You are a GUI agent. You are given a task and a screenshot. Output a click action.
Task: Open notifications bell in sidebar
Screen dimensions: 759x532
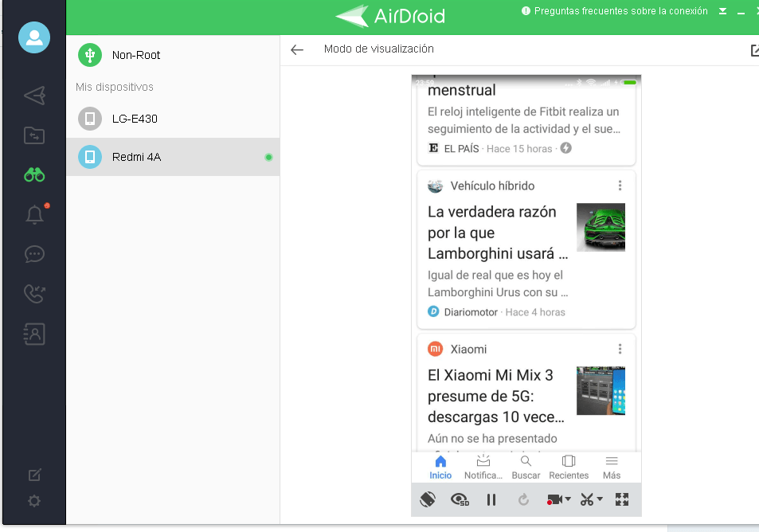point(34,215)
